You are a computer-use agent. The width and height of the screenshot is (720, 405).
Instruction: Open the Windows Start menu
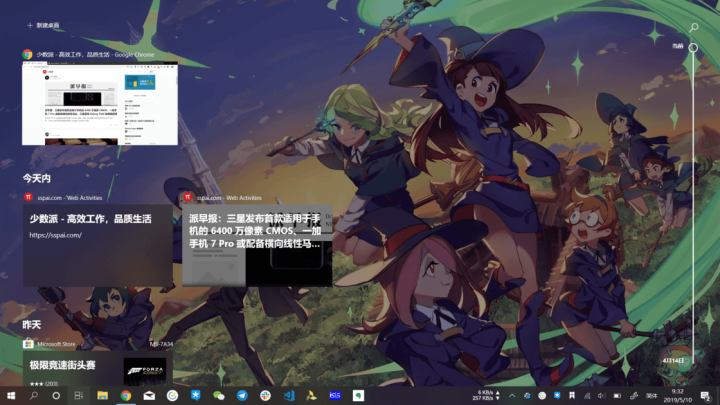(x=11, y=395)
